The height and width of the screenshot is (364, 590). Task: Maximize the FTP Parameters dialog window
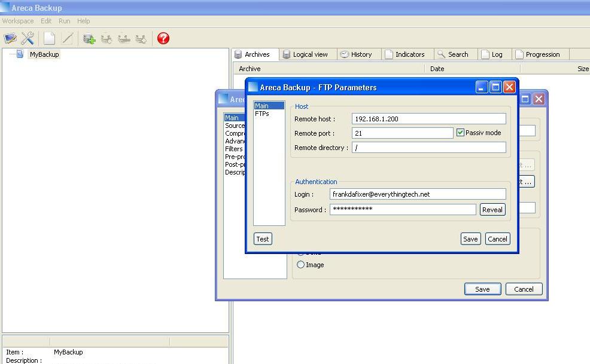coord(495,87)
